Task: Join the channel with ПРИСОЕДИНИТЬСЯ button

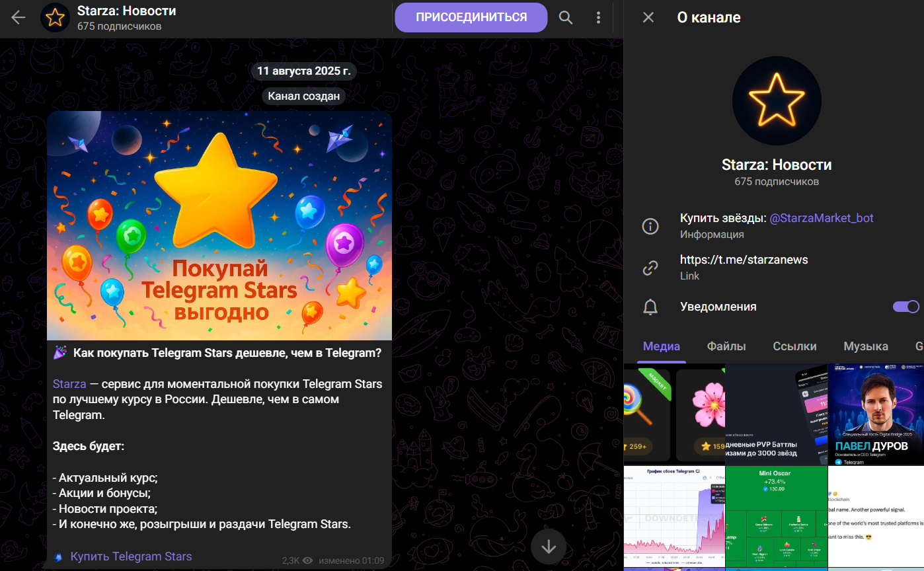Action: (471, 17)
